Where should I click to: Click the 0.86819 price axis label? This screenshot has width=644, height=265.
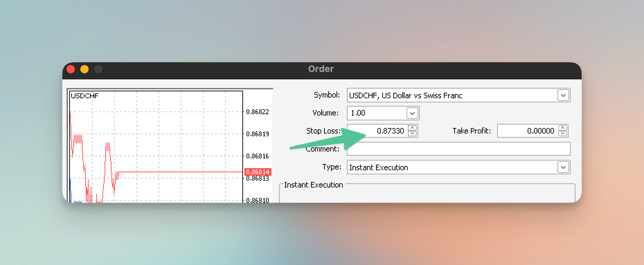[x=257, y=134]
